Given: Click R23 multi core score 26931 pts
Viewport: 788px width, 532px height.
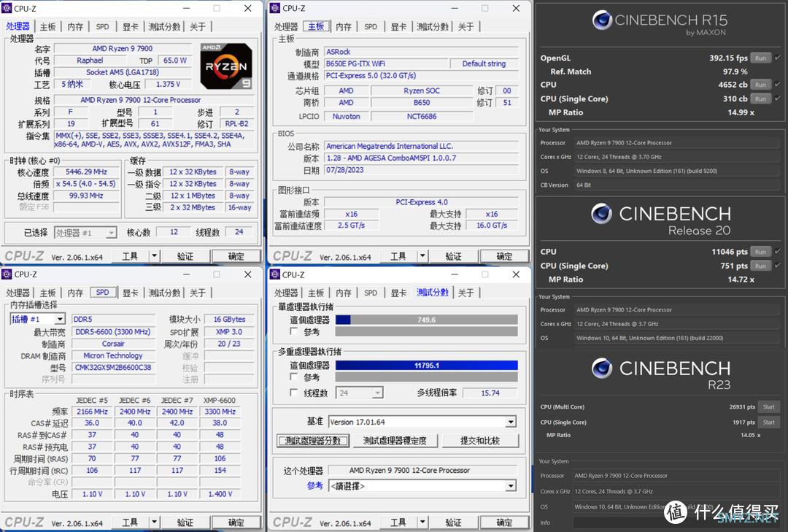Looking at the screenshot, I should tap(742, 406).
